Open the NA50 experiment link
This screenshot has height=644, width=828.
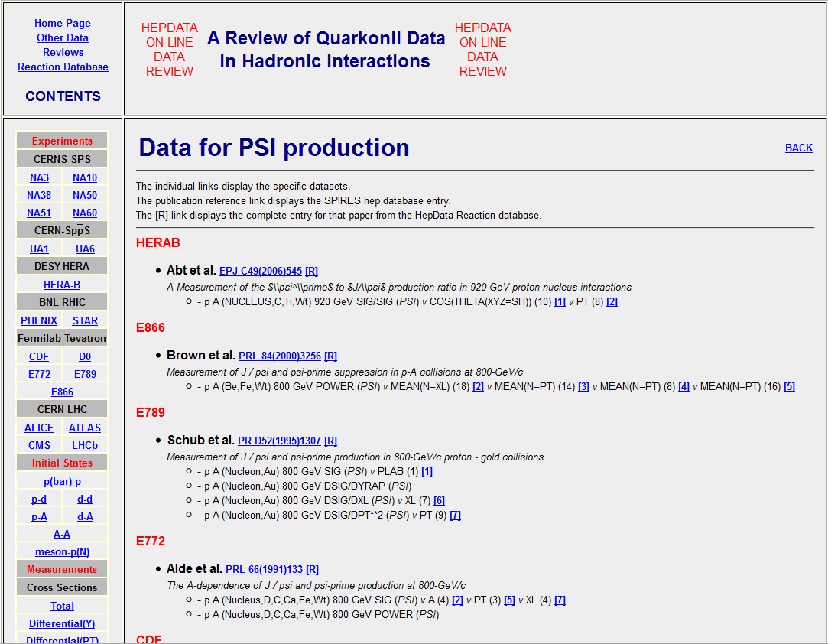[x=85, y=196]
